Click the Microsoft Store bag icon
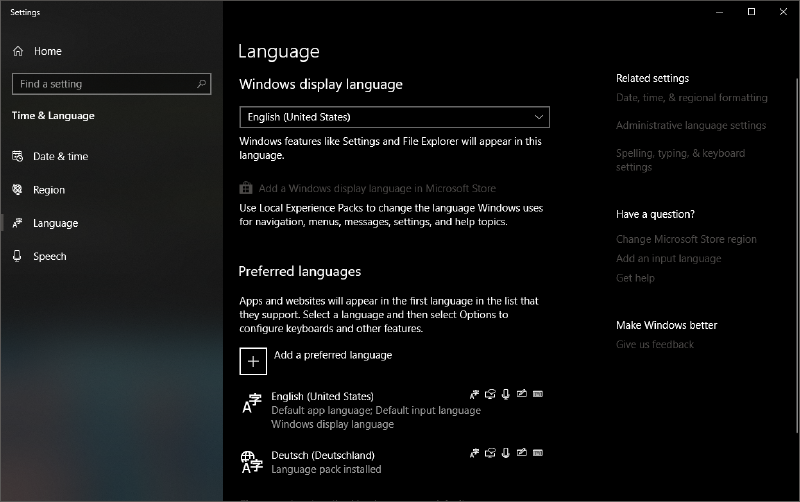800x502 pixels. tap(246, 188)
